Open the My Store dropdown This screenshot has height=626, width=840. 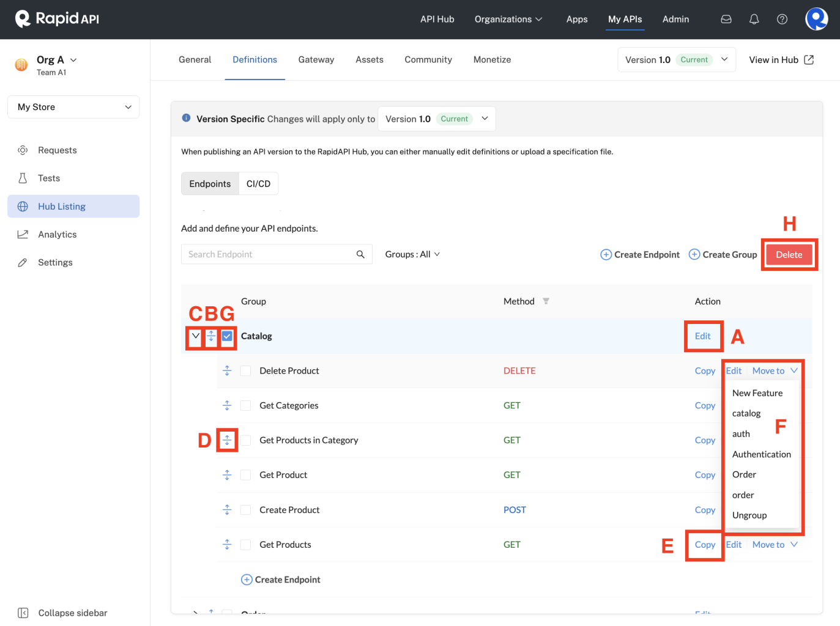73,107
